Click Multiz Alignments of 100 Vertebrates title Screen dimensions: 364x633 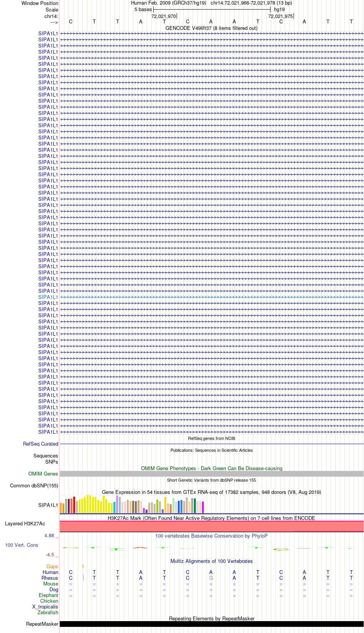pos(212,561)
